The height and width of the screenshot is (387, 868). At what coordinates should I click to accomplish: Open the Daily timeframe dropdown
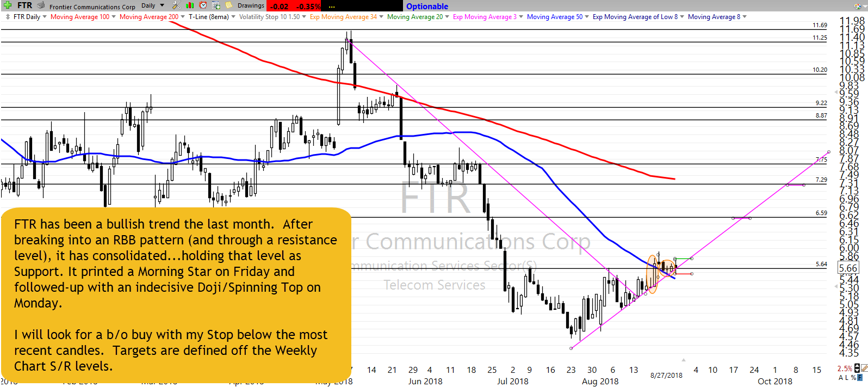click(x=153, y=5)
